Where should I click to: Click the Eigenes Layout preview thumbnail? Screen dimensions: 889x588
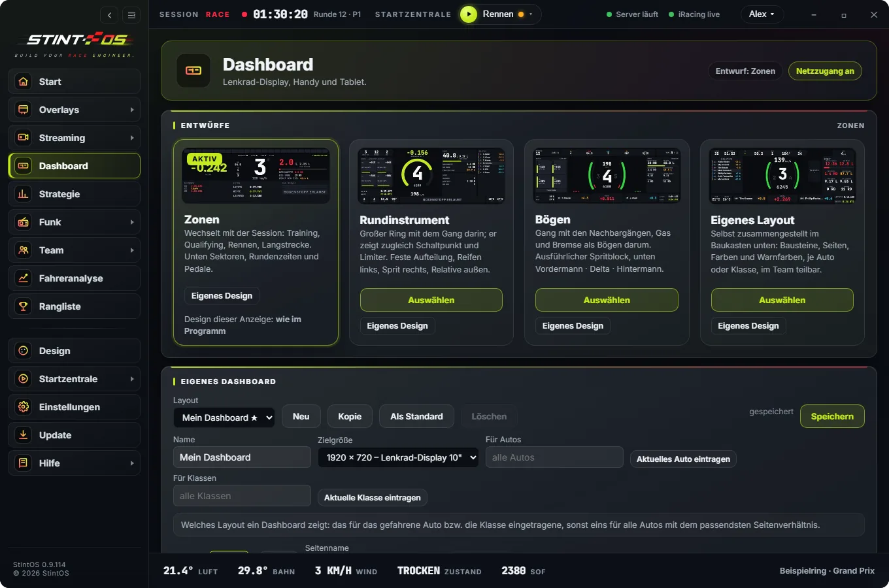tap(782, 176)
